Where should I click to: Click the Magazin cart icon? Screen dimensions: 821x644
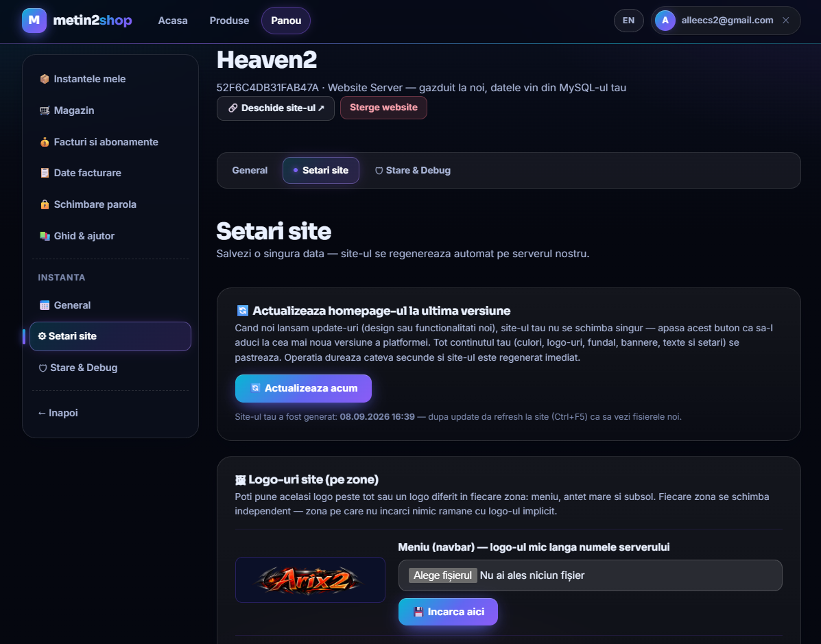point(45,110)
